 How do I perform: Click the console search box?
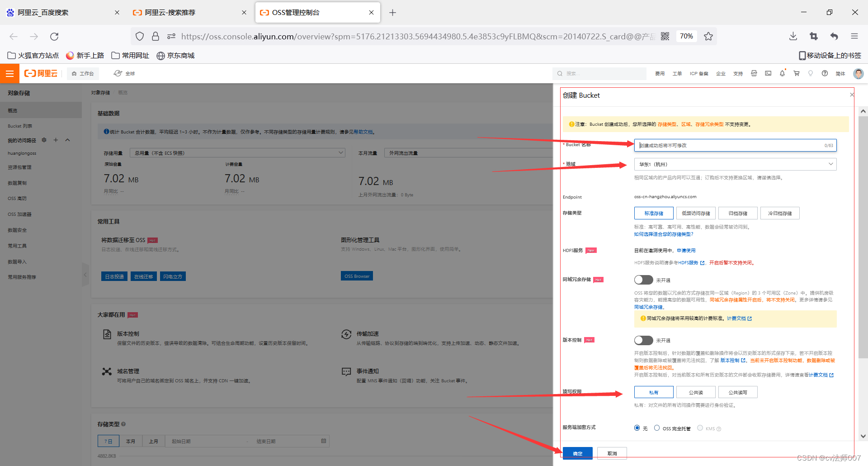(x=599, y=73)
